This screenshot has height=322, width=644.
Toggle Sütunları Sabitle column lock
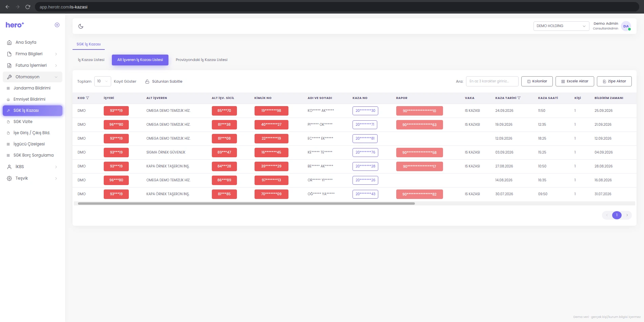164,81
